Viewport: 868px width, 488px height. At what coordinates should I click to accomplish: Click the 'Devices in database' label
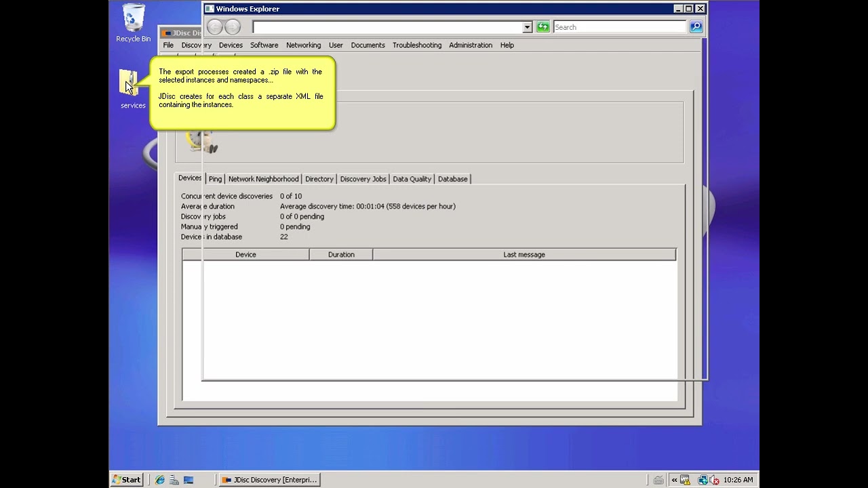click(212, 237)
